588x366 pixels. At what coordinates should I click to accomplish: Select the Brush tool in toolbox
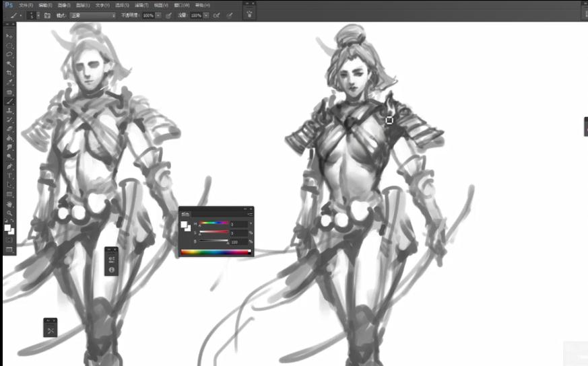coord(9,101)
